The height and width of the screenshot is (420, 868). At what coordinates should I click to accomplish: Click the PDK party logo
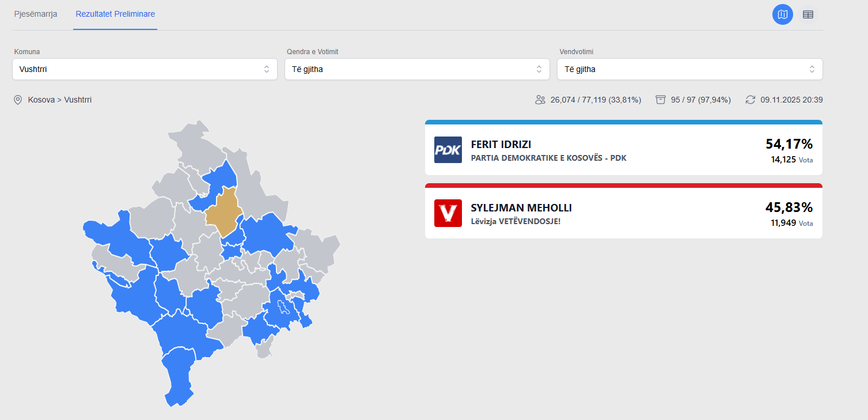point(448,150)
